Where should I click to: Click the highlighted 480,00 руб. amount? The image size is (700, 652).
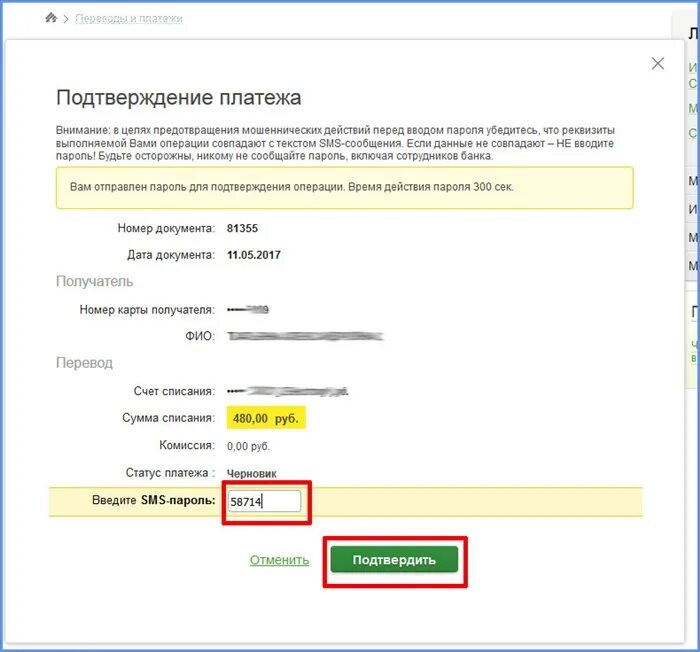(266, 418)
